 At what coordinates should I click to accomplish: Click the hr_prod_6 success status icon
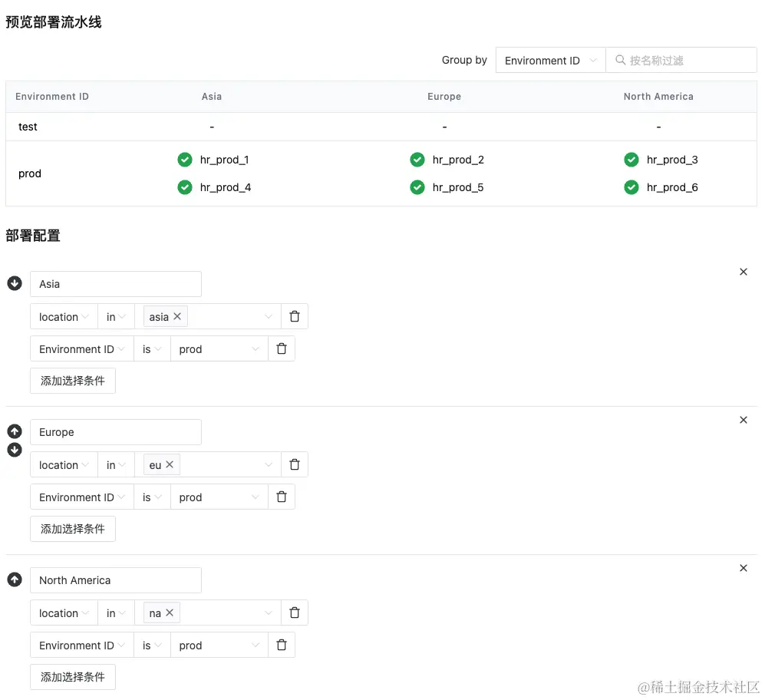pos(631,187)
